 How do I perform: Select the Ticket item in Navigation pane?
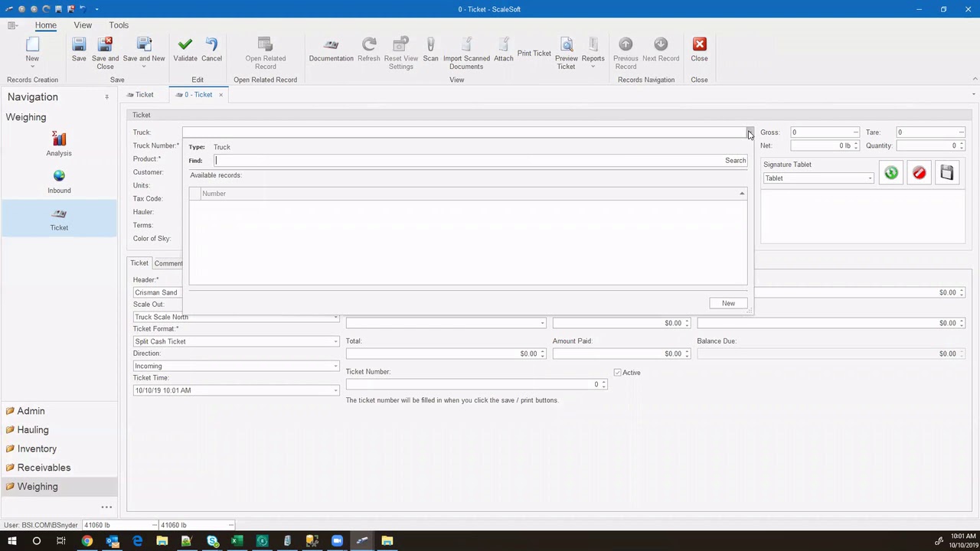click(59, 219)
